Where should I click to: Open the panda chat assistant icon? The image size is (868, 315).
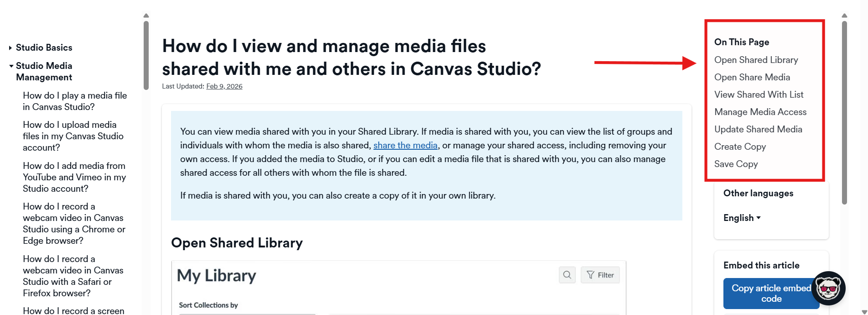(x=828, y=288)
